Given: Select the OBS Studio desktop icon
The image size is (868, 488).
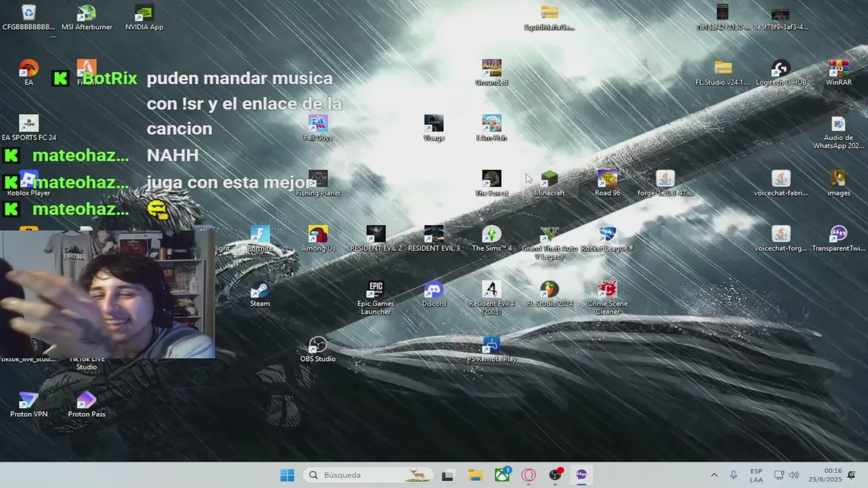Looking at the screenshot, I should pyautogui.click(x=318, y=349).
